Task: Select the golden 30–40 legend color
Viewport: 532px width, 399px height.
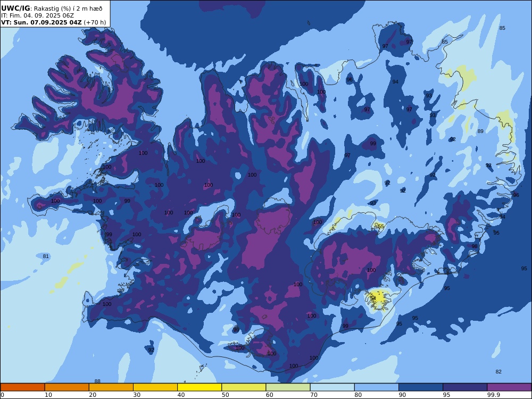Action: [155, 387]
